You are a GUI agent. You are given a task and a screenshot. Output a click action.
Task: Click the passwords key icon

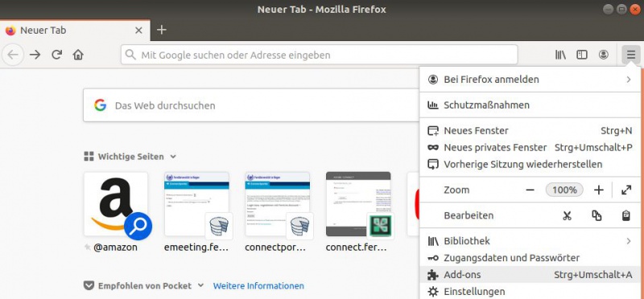[433, 258]
